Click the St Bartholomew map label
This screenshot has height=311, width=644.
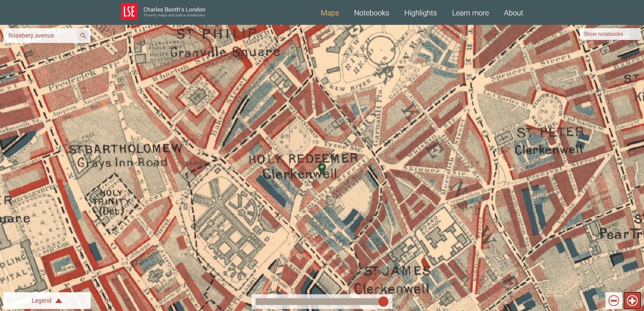tap(125, 149)
